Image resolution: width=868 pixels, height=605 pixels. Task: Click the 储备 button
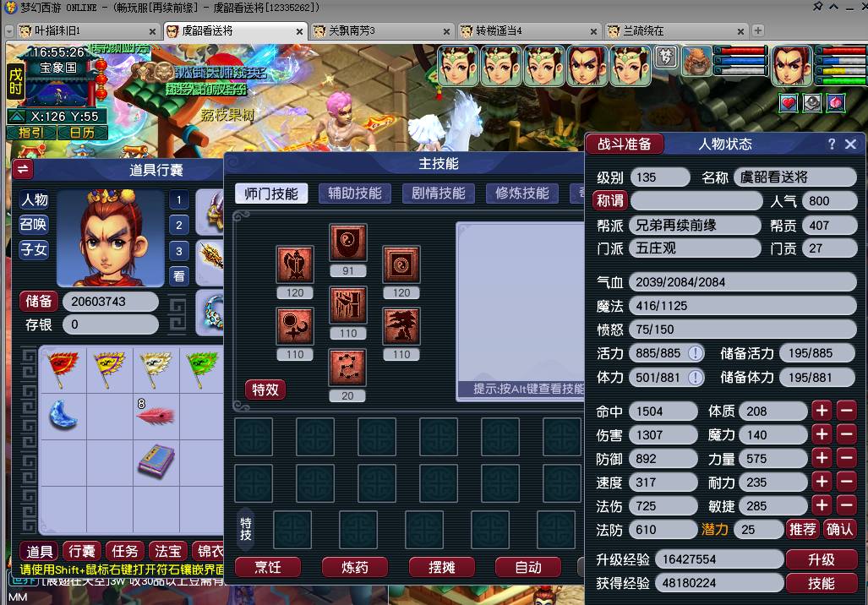38,301
